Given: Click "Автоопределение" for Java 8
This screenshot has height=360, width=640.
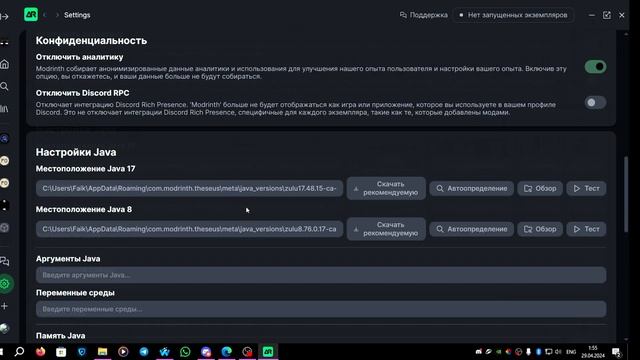Looking at the screenshot, I should pos(471,229).
